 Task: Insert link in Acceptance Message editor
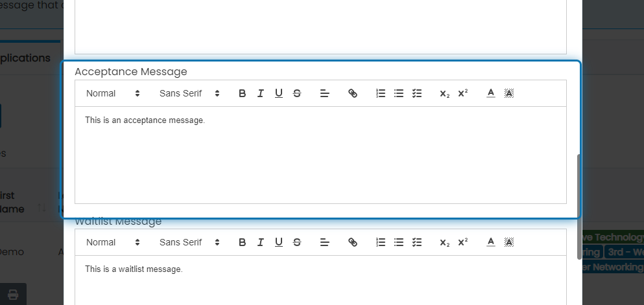pyautogui.click(x=353, y=93)
